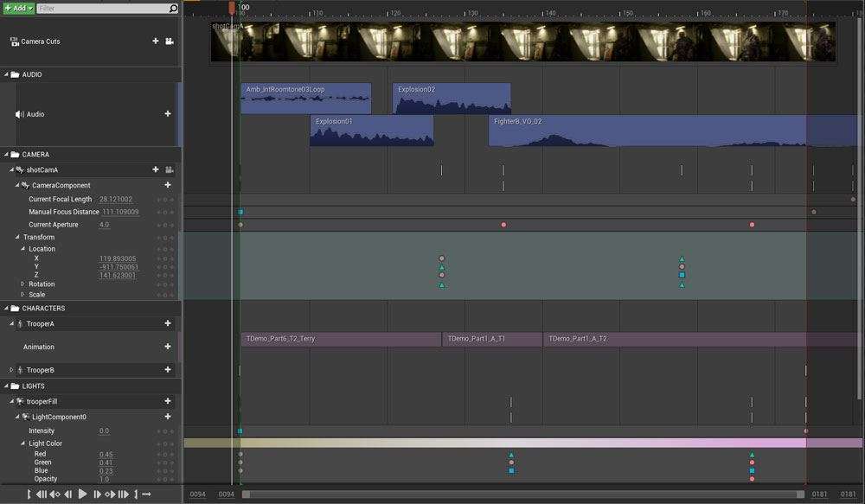Jump to sequence start

point(42,494)
